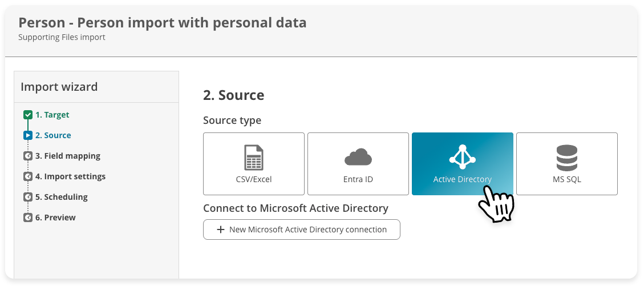644x306 pixels.
Task: Go back to the 1. Target step label
Action: (x=52, y=115)
